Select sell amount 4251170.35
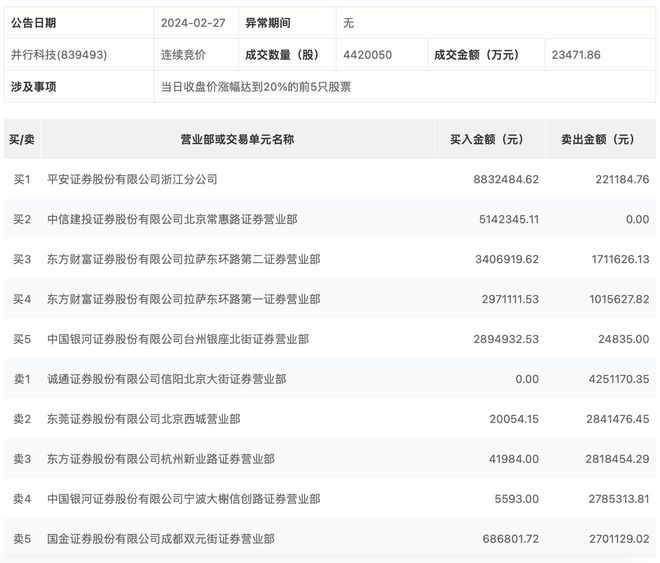 coord(619,379)
